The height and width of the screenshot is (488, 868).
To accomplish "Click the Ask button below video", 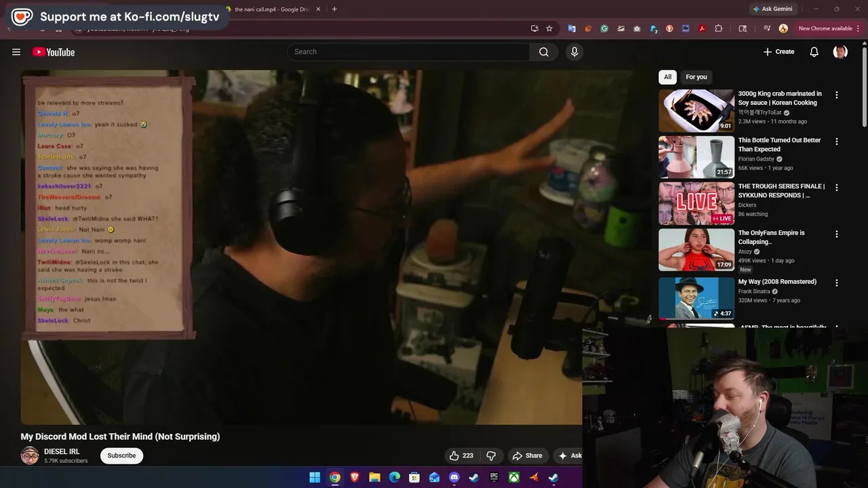I will pyautogui.click(x=570, y=455).
